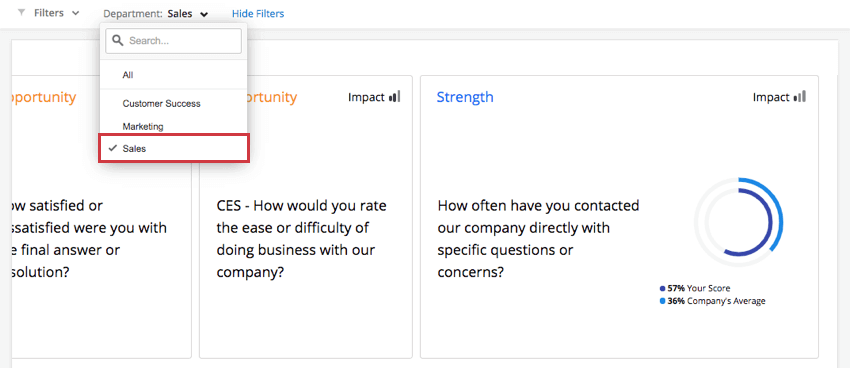Expand the Filters dropdown arrow

tap(75, 13)
